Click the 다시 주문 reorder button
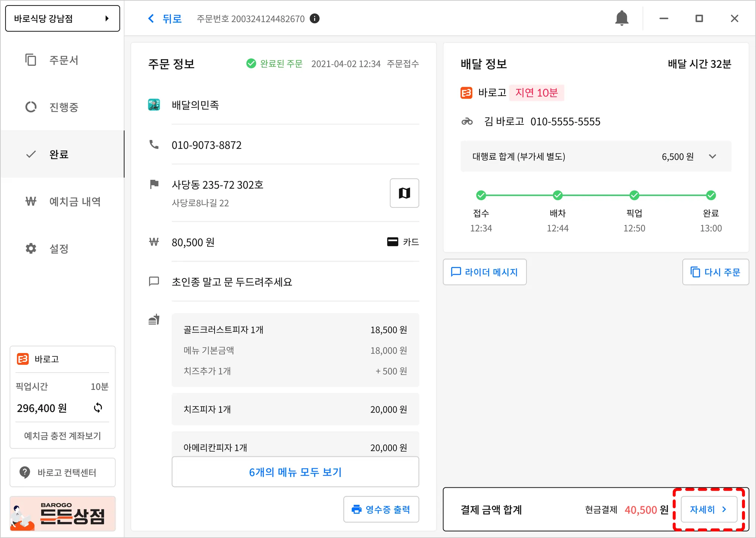The image size is (756, 538). (x=715, y=272)
